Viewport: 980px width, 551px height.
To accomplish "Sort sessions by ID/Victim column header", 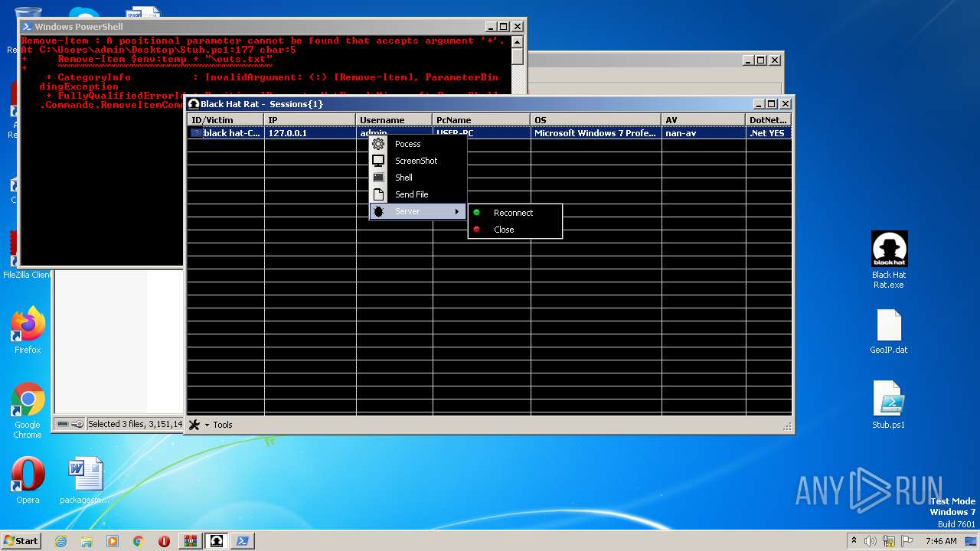I will [226, 120].
